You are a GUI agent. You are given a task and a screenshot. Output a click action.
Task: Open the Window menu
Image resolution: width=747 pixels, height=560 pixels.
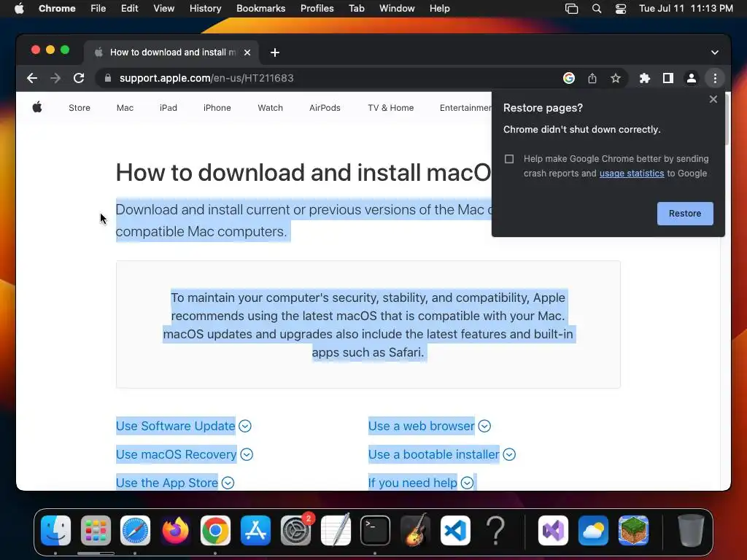[397, 8]
